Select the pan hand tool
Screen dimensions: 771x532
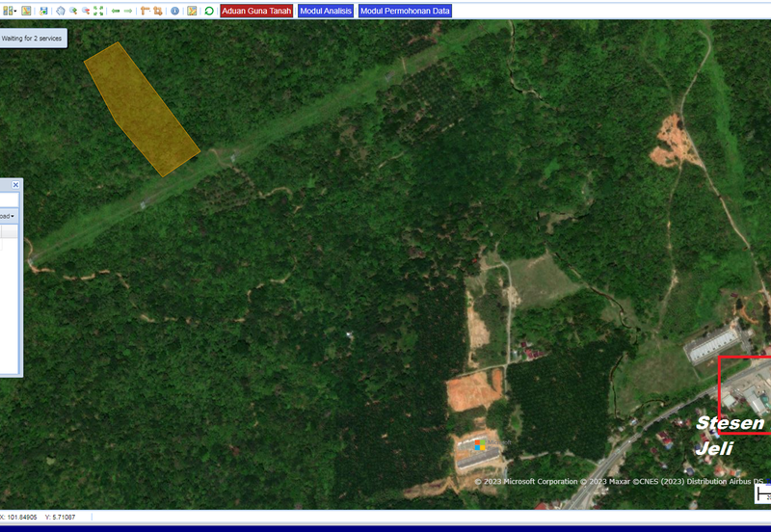(x=61, y=11)
